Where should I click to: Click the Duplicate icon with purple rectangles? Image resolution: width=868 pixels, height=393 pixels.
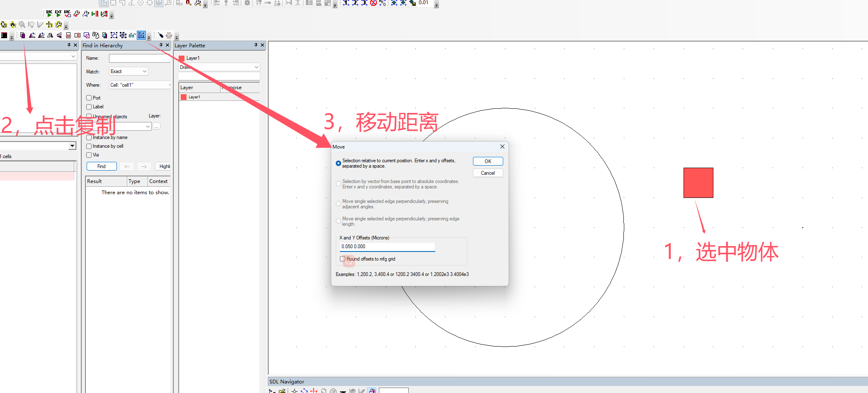tap(23, 35)
